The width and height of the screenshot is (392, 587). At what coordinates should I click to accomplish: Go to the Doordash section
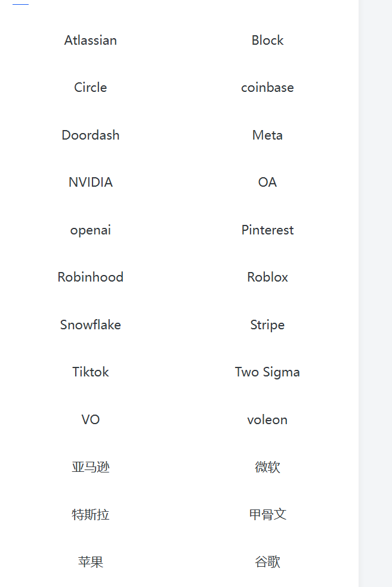click(91, 135)
